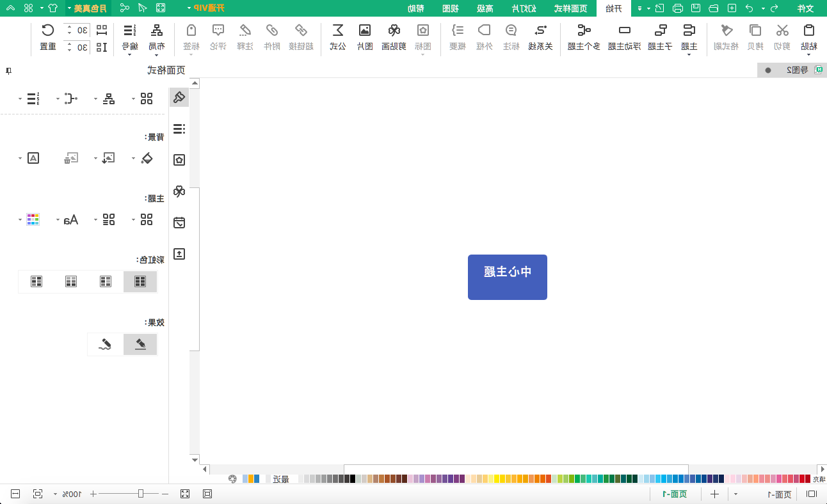Open the task calendar side tab

[x=180, y=223]
